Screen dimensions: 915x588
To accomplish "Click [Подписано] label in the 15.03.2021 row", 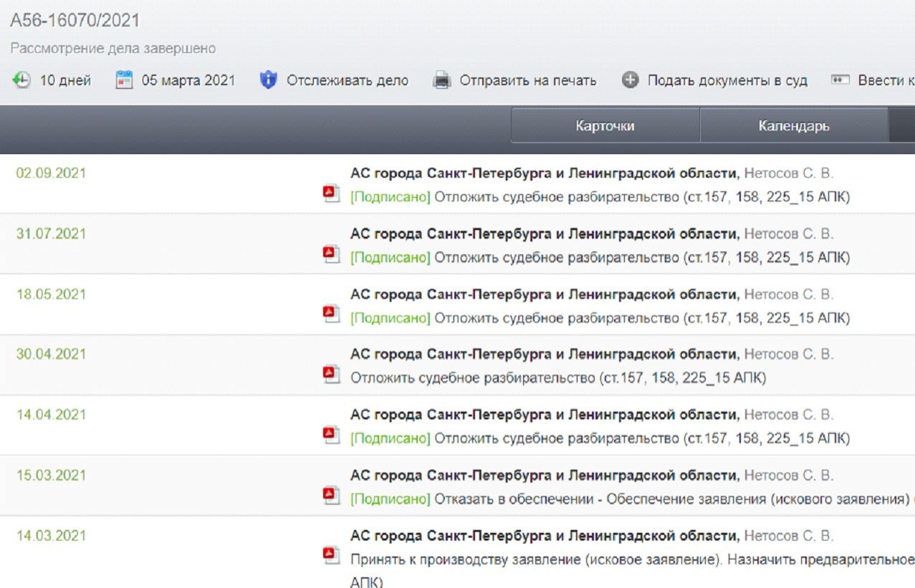I will (391, 498).
